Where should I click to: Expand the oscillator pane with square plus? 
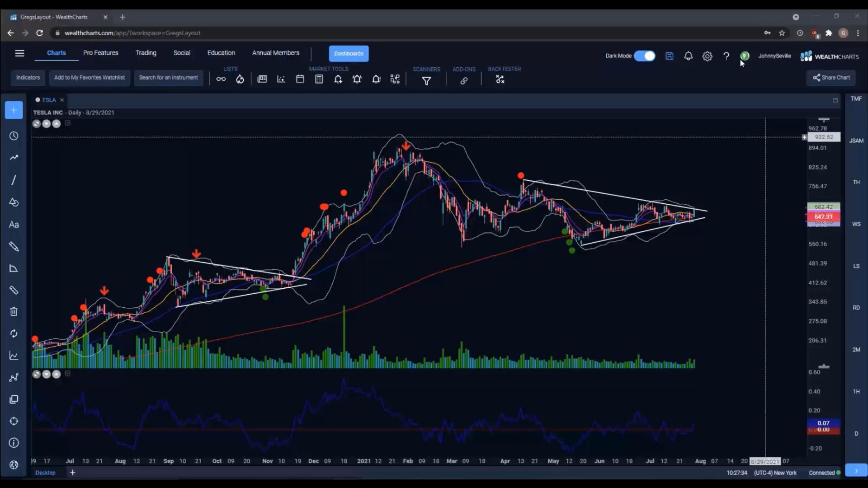[68, 374]
